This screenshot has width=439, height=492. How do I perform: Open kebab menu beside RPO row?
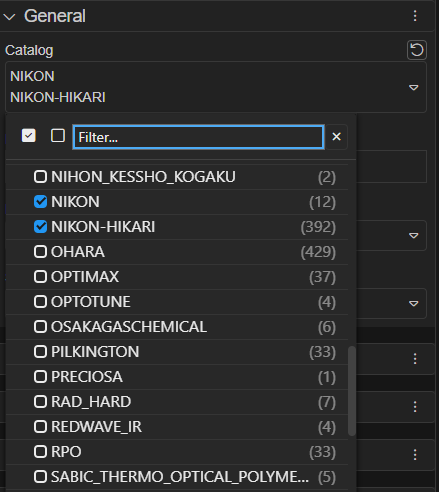coord(415,455)
